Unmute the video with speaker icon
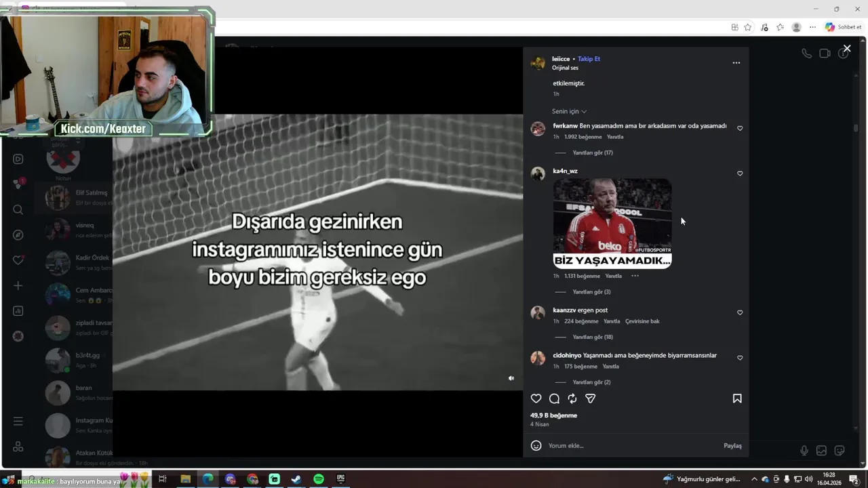868x488 pixels. point(511,378)
